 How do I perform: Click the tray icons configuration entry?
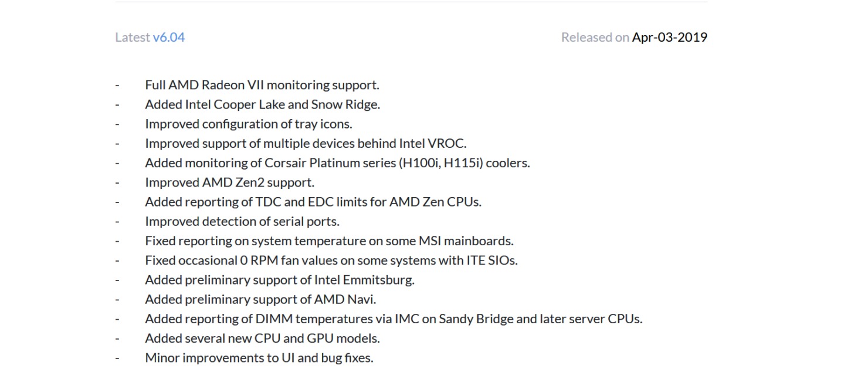click(x=248, y=124)
